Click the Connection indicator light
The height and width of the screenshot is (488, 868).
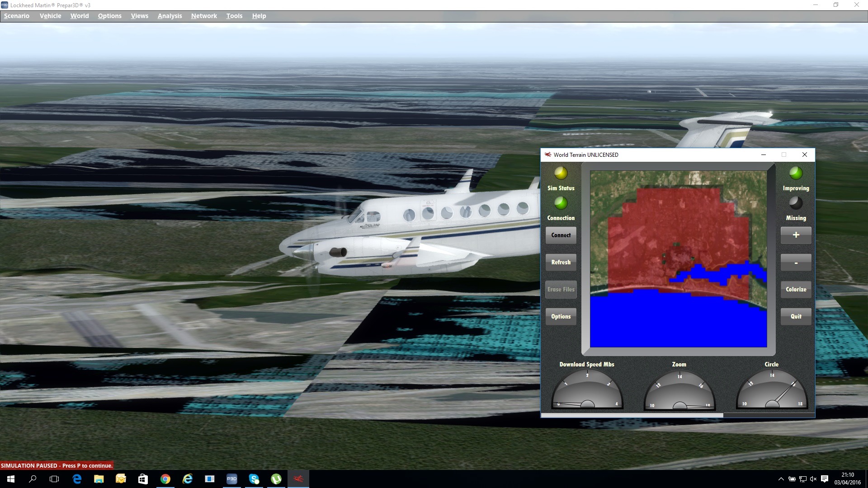click(x=561, y=203)
